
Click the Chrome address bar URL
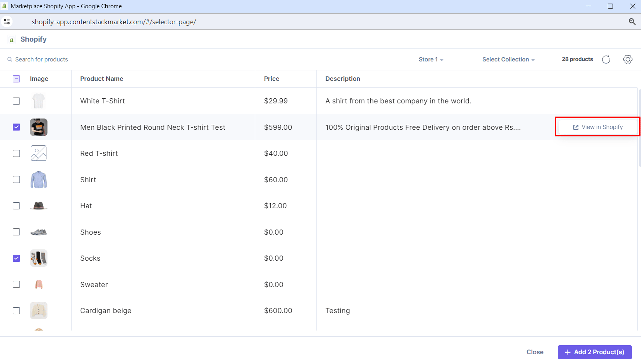point(114,22)
